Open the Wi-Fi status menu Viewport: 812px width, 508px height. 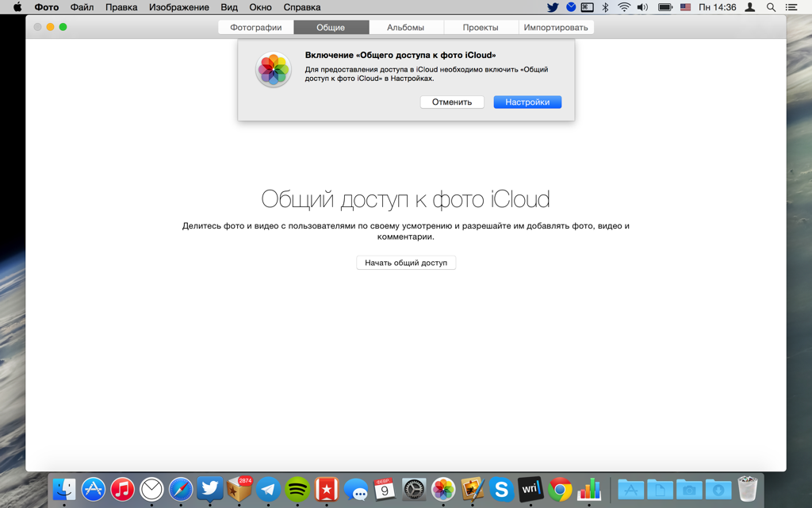(624, 7)
